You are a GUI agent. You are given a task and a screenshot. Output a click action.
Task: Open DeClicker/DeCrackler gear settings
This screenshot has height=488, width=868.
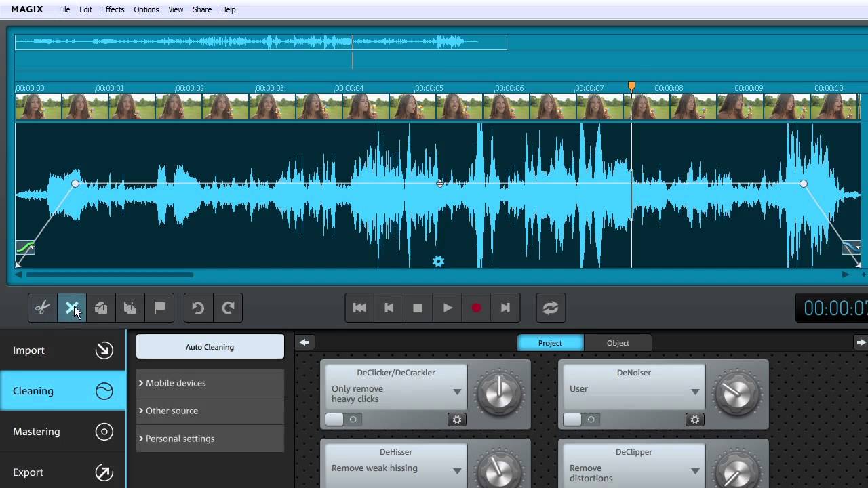(x=457, y=420)
